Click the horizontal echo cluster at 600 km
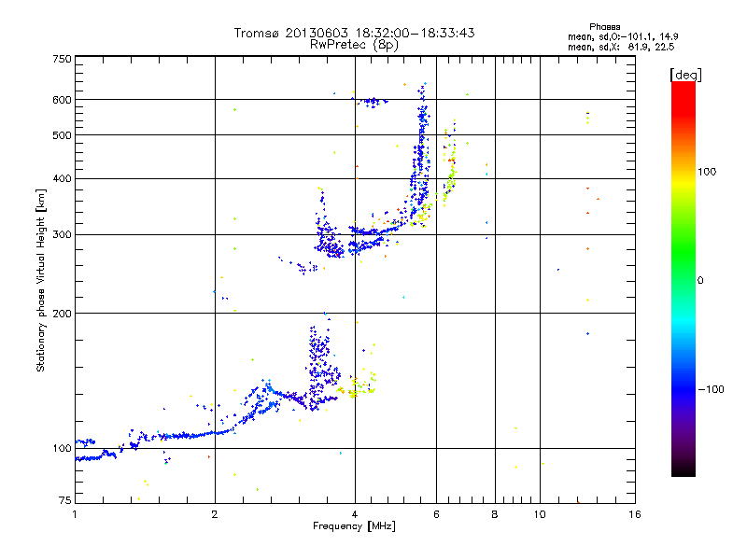This screenshot has height=560, width=747. (372, 102)
